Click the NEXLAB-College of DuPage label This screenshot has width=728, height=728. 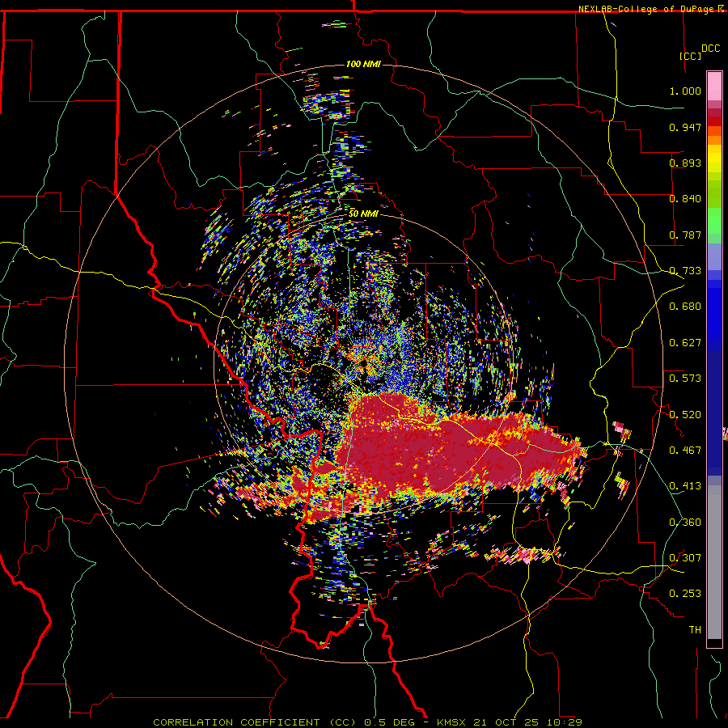[x=645, y=9]
